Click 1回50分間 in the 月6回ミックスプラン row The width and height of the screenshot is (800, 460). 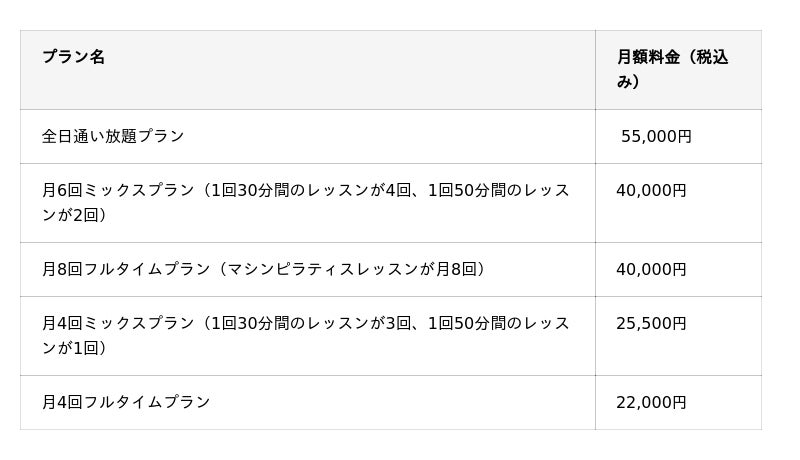[470, 190]
